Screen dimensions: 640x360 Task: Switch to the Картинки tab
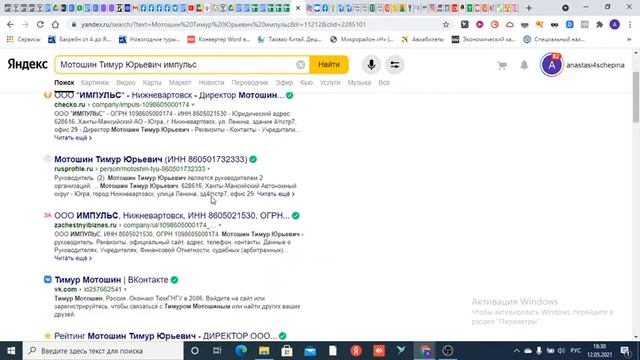pyautogui.click(x=95, y=82)
